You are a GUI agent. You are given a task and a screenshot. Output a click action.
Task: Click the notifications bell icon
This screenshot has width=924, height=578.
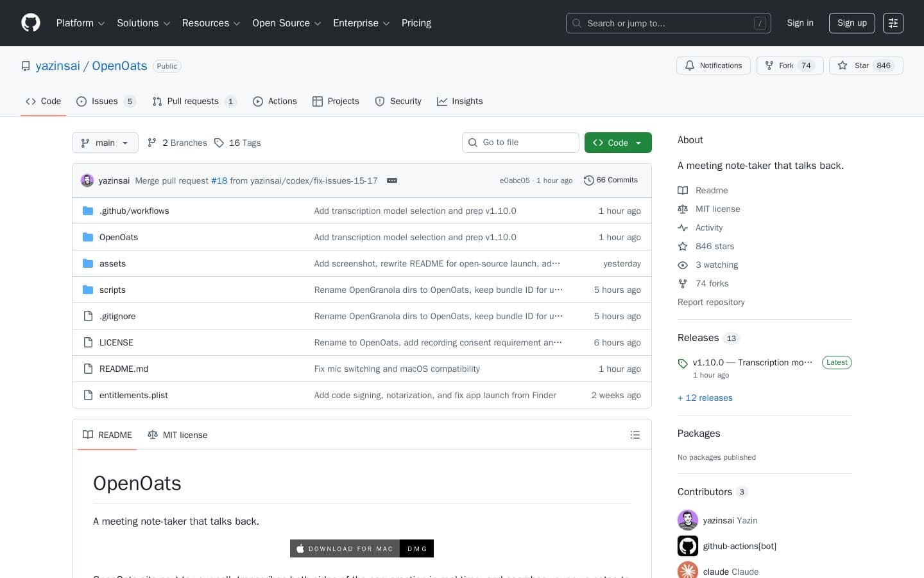point(690,66)
